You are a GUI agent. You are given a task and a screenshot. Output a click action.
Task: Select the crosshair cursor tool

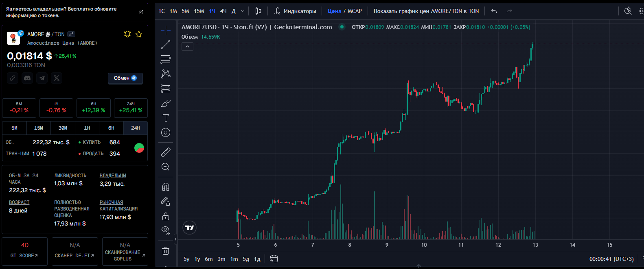click(x=166, y=30)
